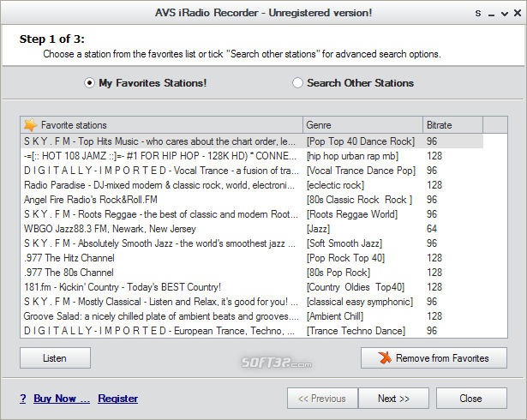
Task: Open the Buy Now link
Action: coord(62,399)
